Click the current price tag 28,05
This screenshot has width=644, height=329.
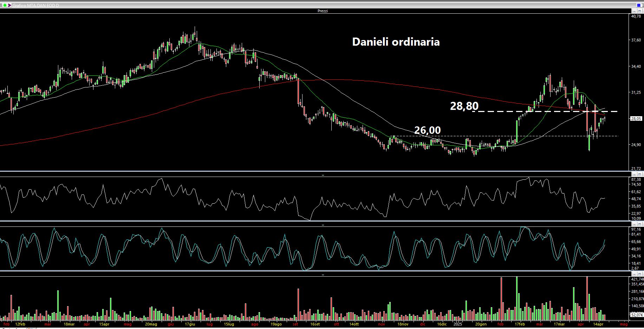click(636, 119)
